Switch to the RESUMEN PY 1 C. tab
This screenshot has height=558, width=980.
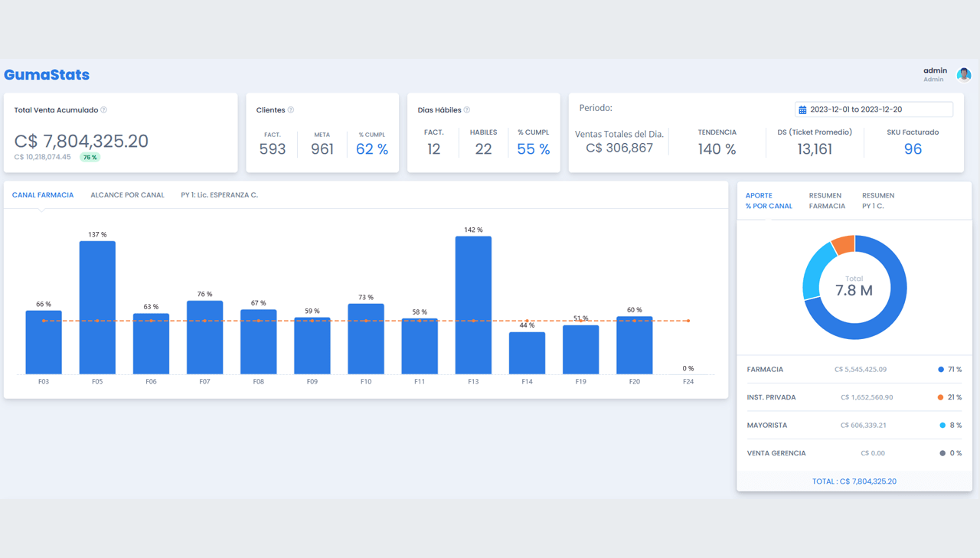877,200
